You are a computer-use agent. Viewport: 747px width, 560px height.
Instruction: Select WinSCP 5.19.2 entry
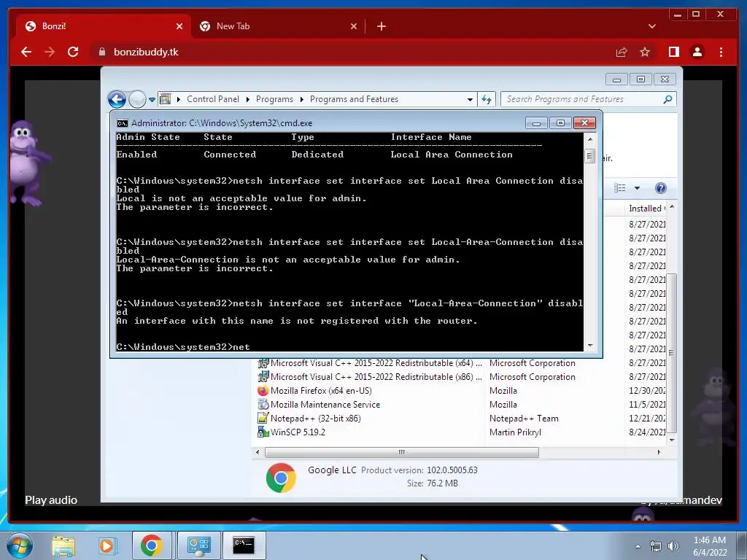click(298, 432)
